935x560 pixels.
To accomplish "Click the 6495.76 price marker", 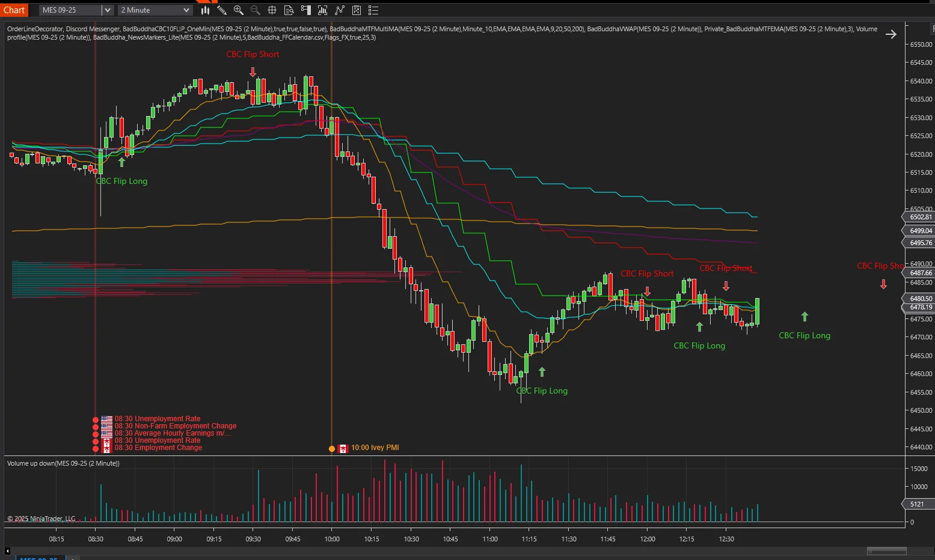I will [x=919, y=243].
